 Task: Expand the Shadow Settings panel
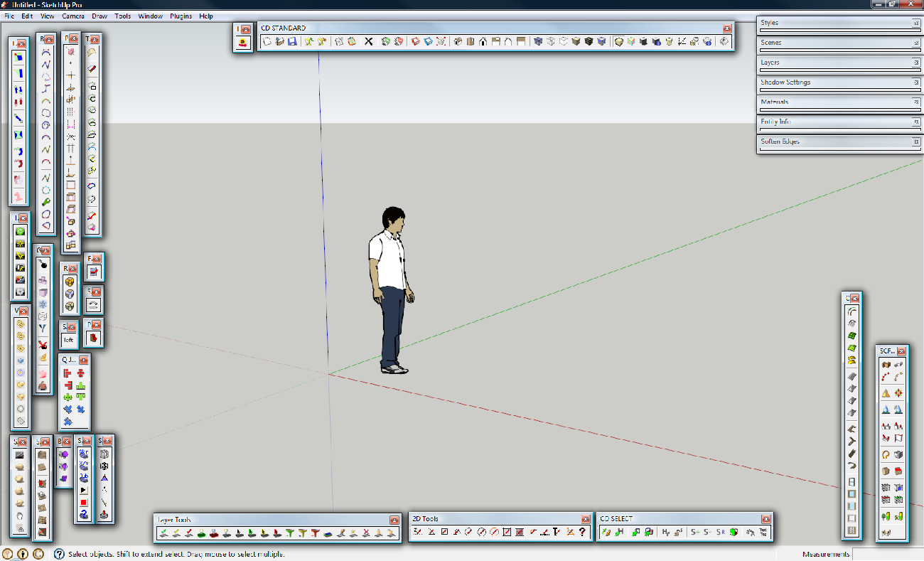point(839,82)
